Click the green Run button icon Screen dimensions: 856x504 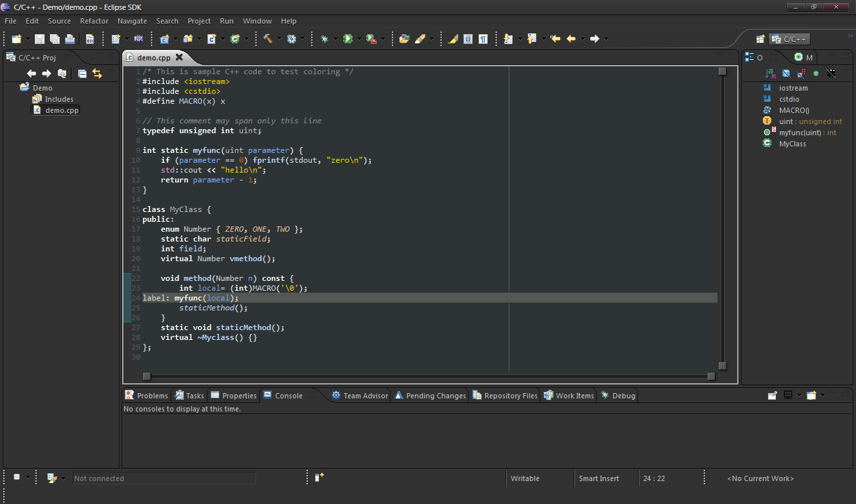tap(348, 39)
